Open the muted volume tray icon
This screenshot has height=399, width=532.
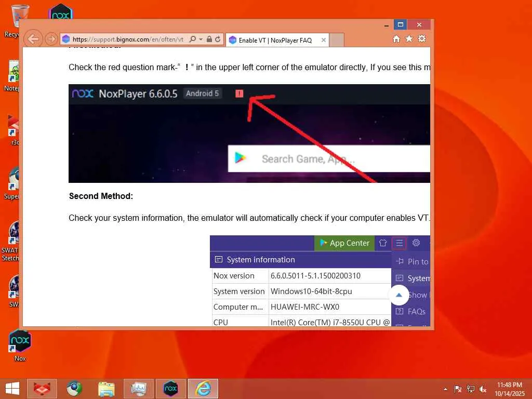[483, 389]
